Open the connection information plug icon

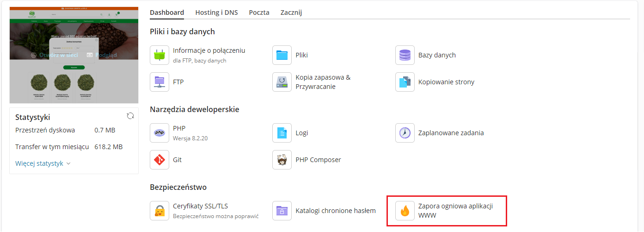click(159, 55)
